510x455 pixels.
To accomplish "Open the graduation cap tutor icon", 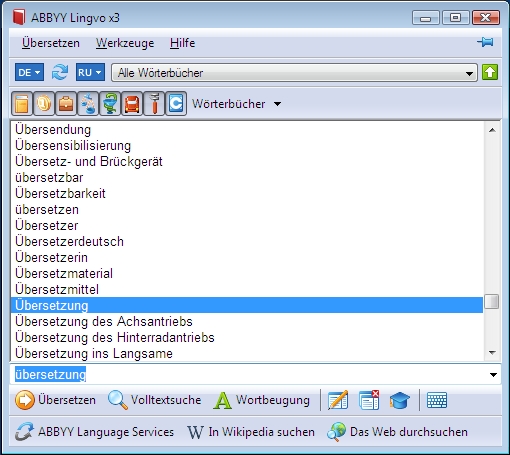I will tap(399, 400).
